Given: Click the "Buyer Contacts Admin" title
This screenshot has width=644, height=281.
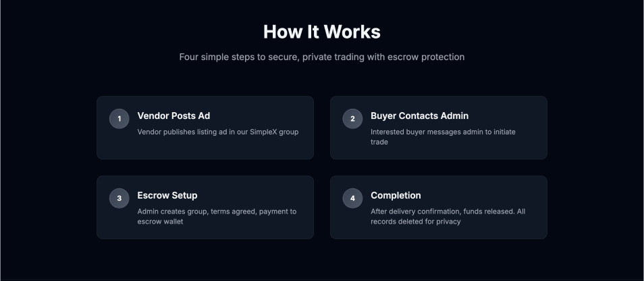Looking at the screenshot, I should (x=419, y=116).
